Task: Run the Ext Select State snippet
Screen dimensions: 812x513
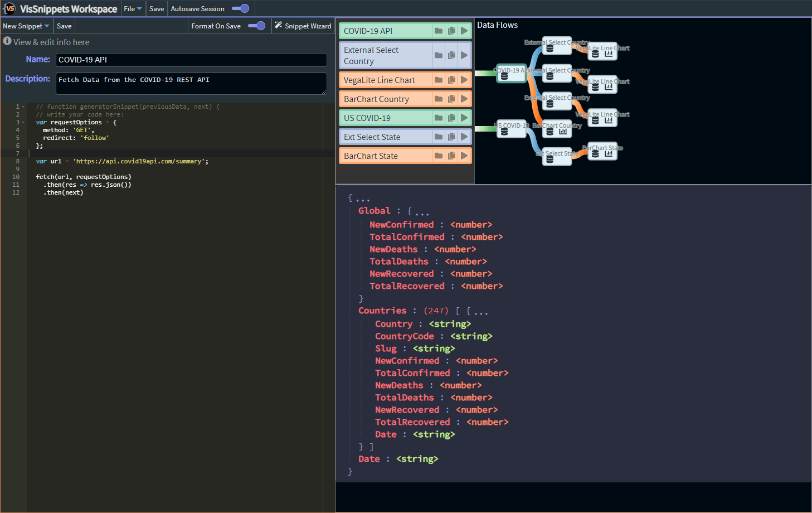Action: tap(464, 137)
